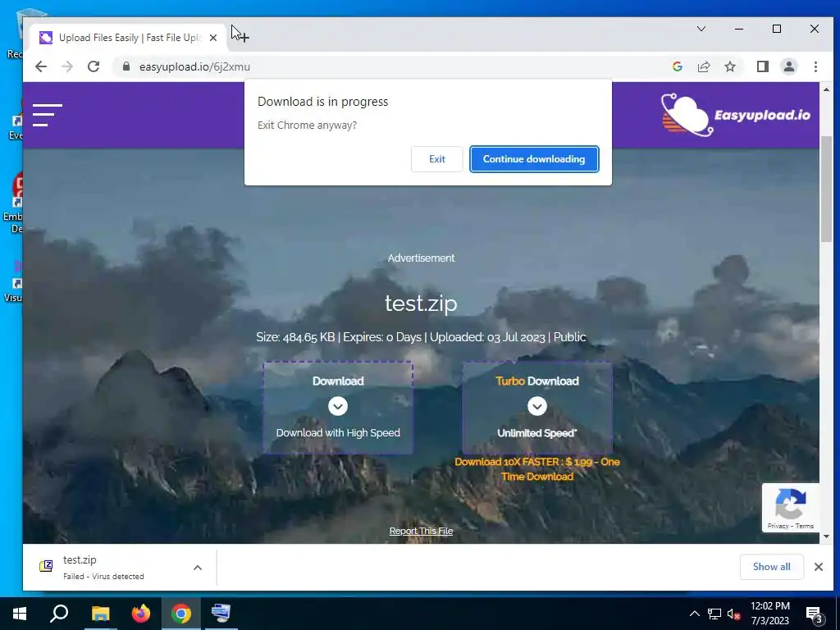Click the Turbo price promotion text
Viewport: 840px width, 630px height.
tap(537, 469)
